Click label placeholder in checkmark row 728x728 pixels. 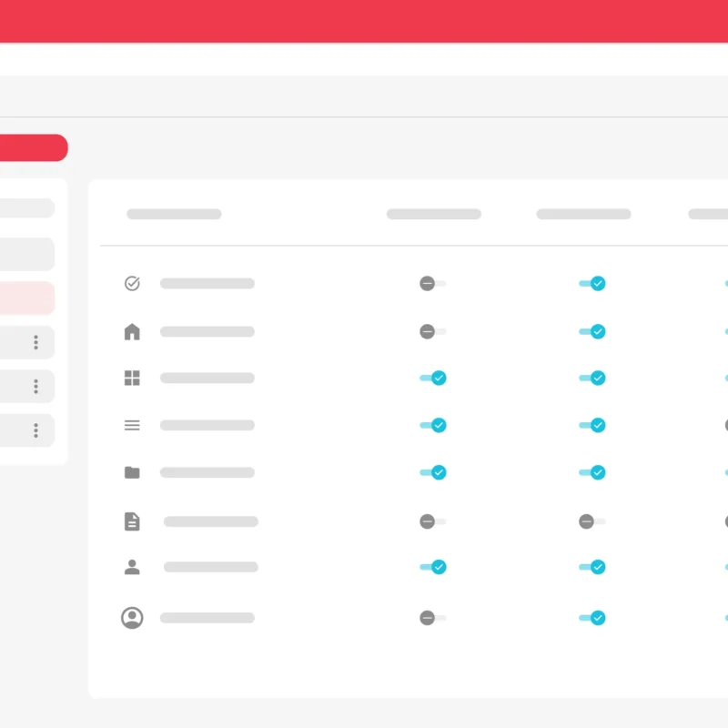tap(207, 283)
